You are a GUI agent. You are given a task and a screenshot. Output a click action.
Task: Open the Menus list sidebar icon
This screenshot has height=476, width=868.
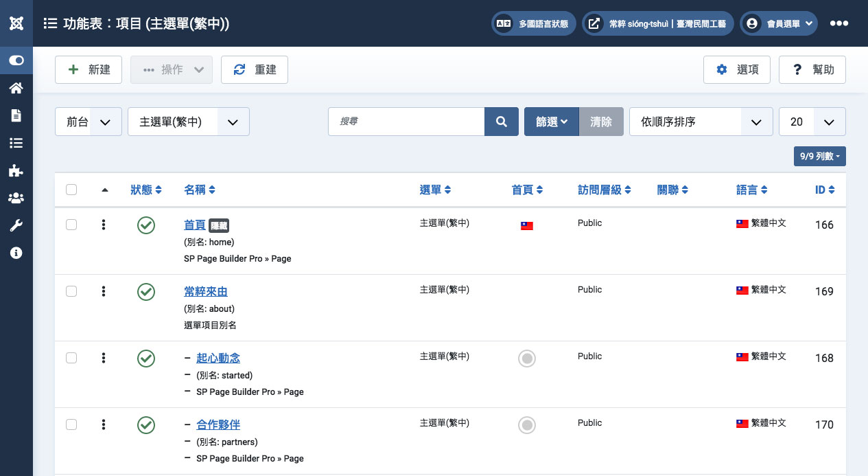pos(16,143)
